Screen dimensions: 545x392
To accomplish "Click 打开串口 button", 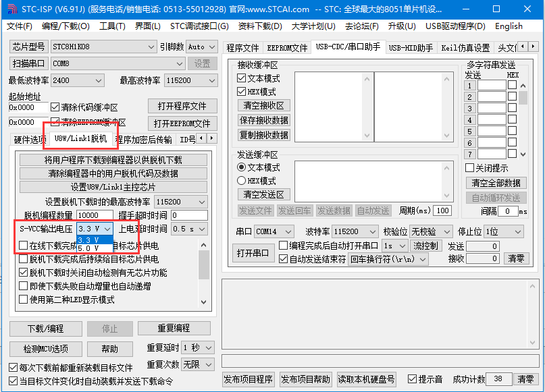I will click(x=253, y=253).
